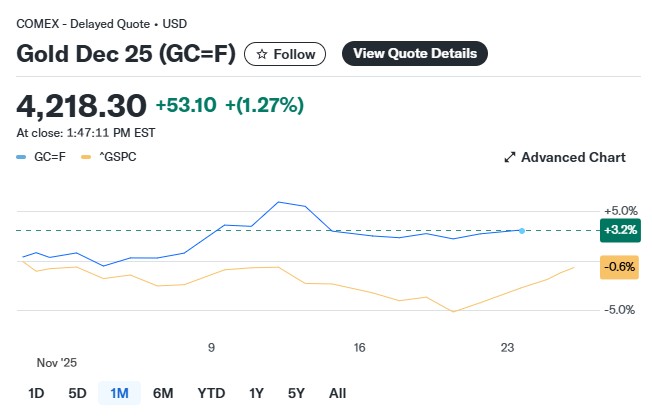Select the 1M time range tab
The width and height of the screenshot is (652, 417).
pos(119,393)
